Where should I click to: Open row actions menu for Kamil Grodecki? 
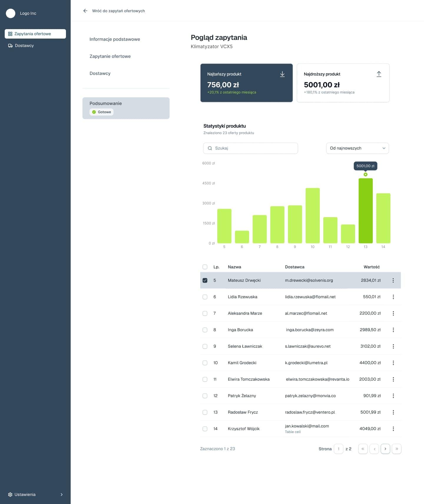tap(393, 363)
